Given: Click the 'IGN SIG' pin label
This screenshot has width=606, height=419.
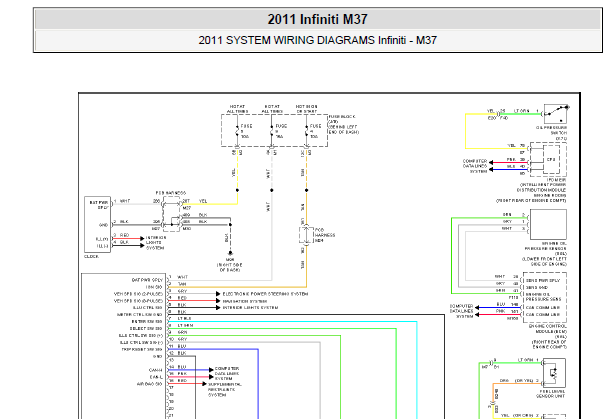Looking at the screenshot, I should coord(154,287).
